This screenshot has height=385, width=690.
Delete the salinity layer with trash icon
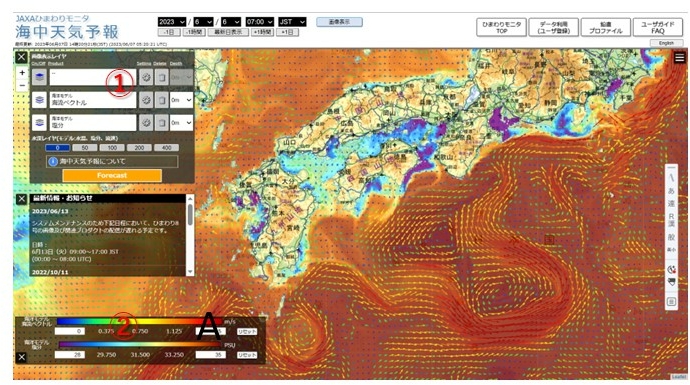161,123
